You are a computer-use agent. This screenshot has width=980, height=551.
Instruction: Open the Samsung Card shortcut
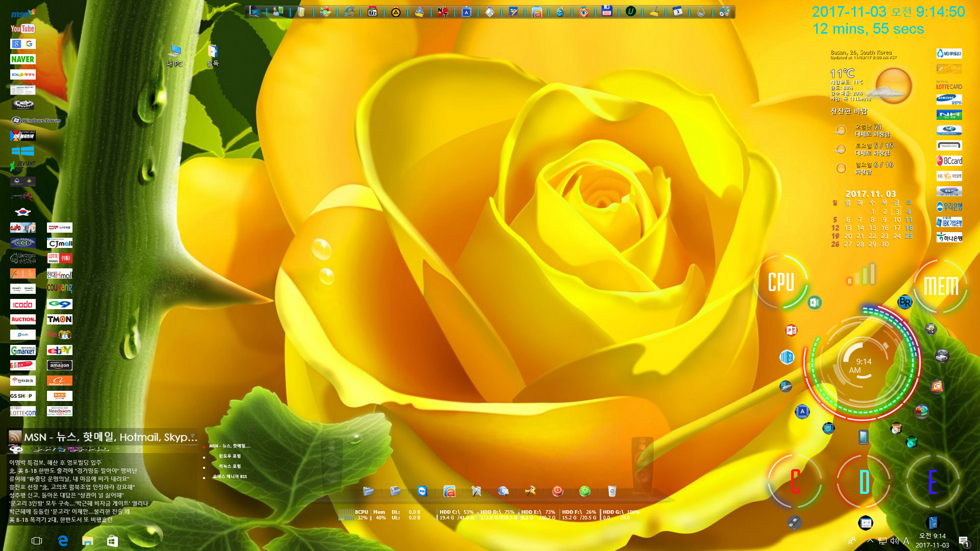(x=949, y=99)
